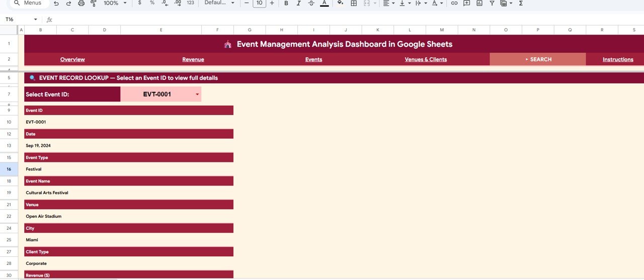Click the 'Miami' cell
644x280 pixels.
129,240
